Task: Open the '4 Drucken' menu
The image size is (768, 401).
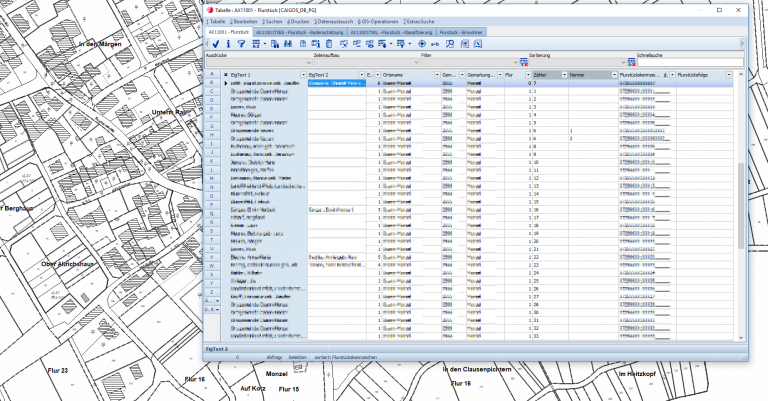Action: (x=298, y=22)
